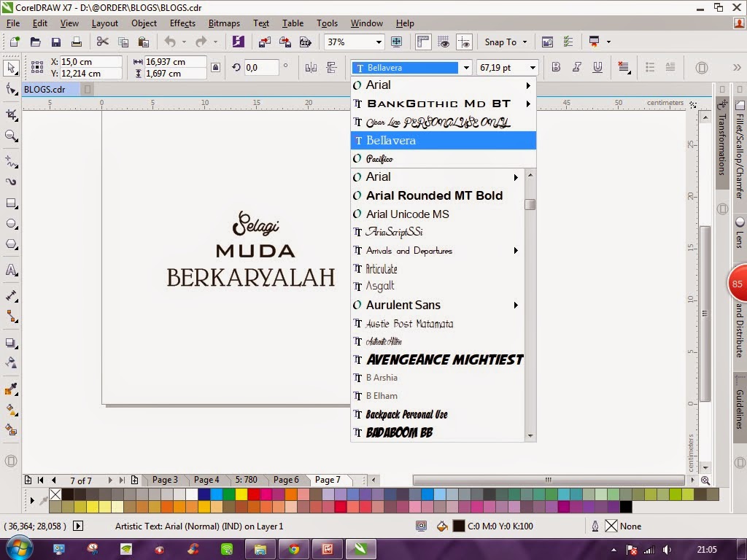
Task: Choose Pacifico from recent fonts
Action: [443, 158]
